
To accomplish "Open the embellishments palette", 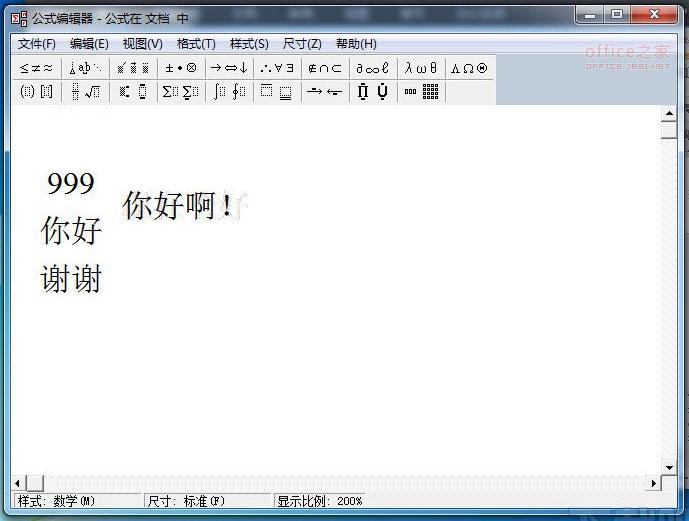I will pyautogui.click(x=133, y=68).
